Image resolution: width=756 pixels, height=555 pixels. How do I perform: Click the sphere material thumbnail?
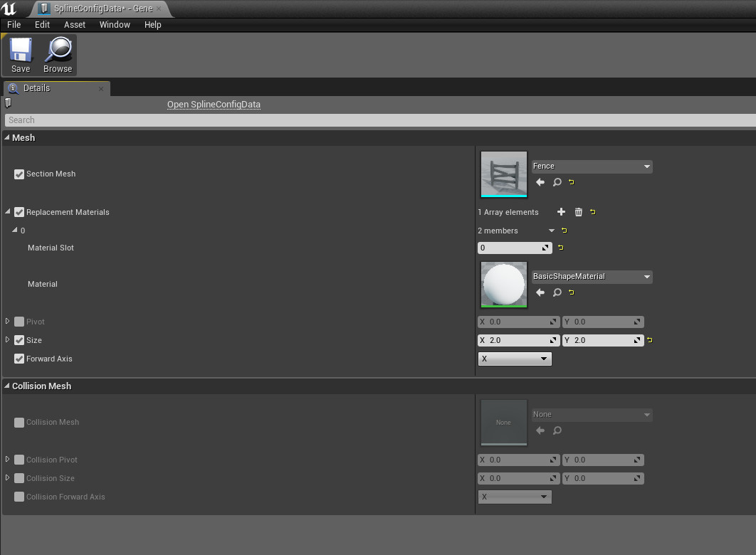tap(503, 285)
